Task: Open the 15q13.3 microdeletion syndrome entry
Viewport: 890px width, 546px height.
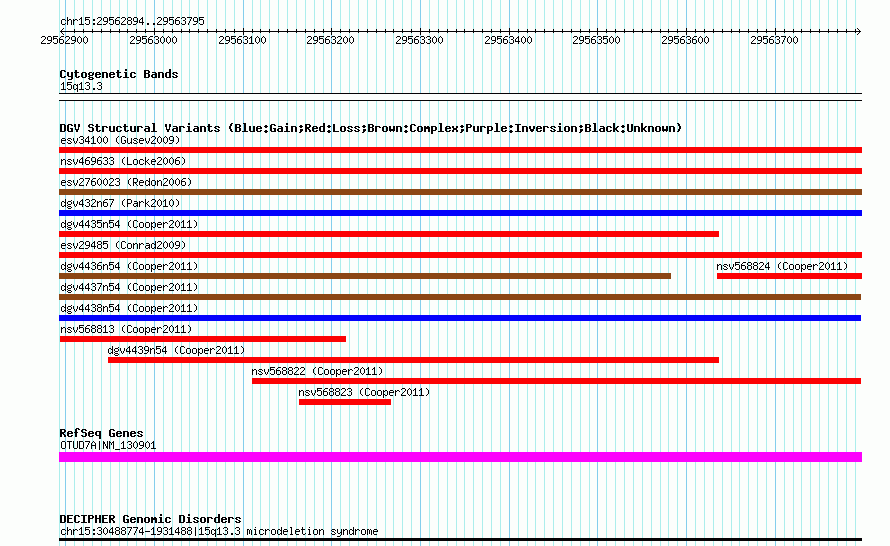Action: click(x=219, y=532)
